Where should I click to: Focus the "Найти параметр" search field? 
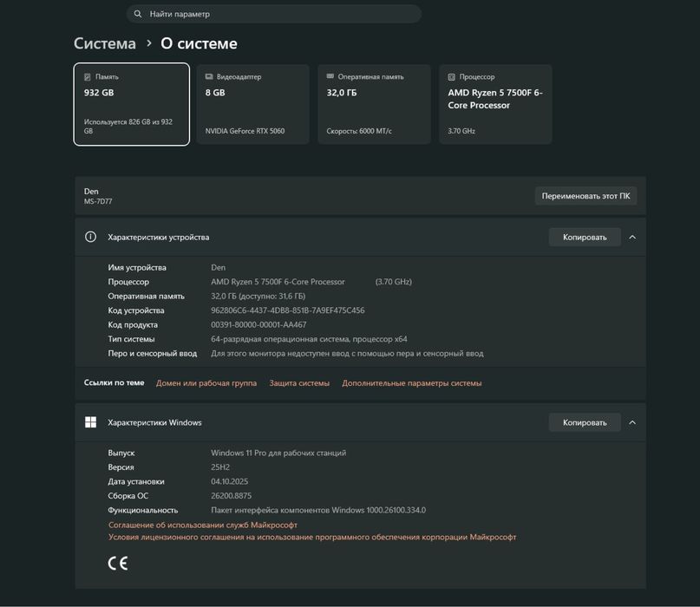coord(273,14)
